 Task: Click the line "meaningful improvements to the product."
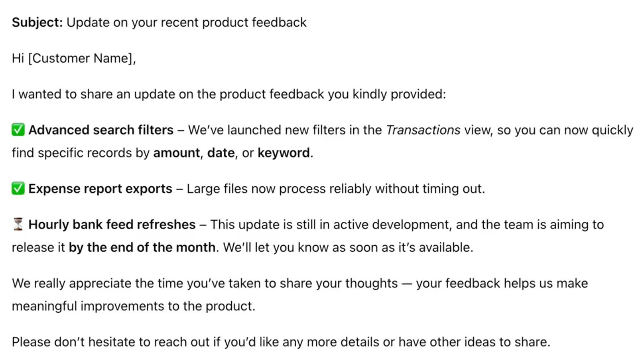pos(133,306)
